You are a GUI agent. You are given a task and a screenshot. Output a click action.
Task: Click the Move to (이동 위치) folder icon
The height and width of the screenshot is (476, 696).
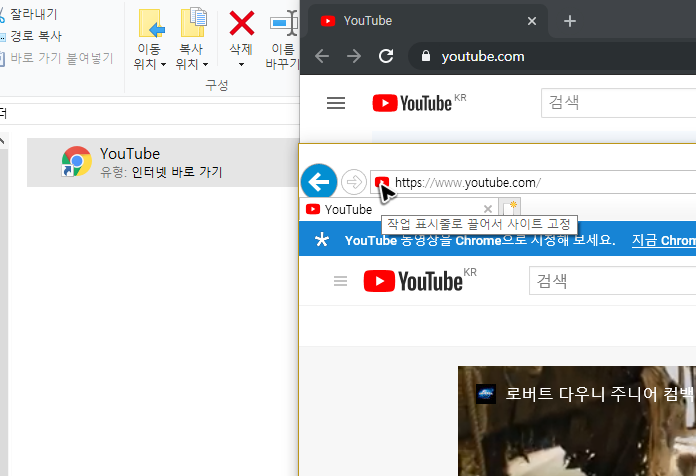coord(151,23)
